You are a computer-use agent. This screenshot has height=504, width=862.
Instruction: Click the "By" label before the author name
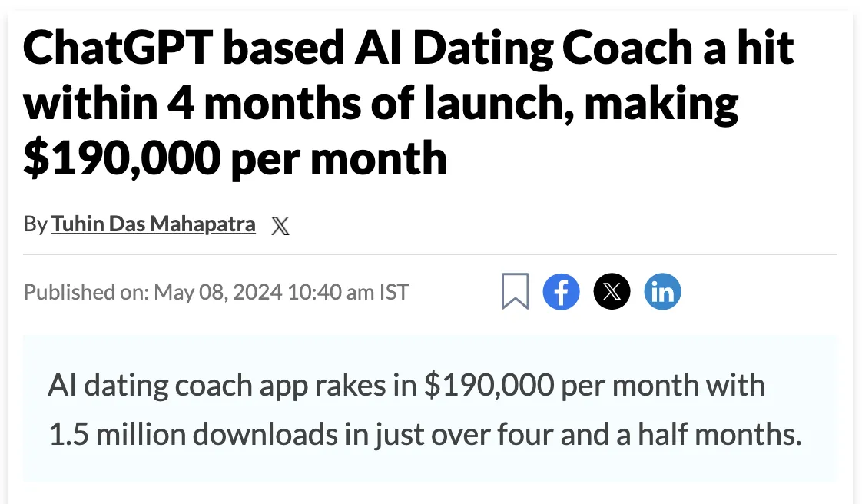tap(35, 225)
